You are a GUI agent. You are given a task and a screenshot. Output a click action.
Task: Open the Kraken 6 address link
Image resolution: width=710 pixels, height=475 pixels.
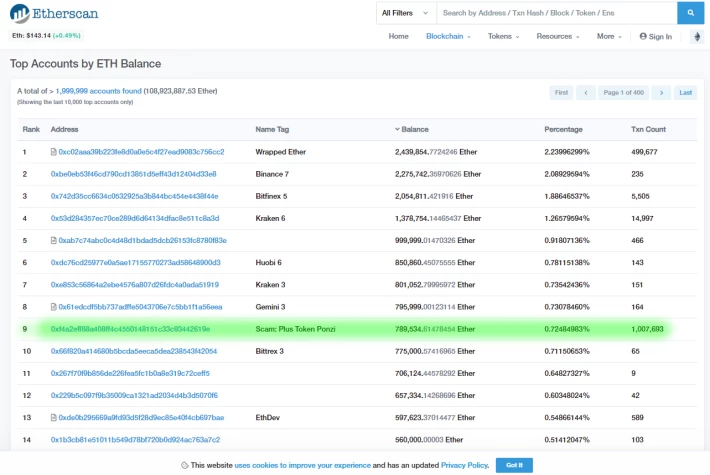click(135, 218)
